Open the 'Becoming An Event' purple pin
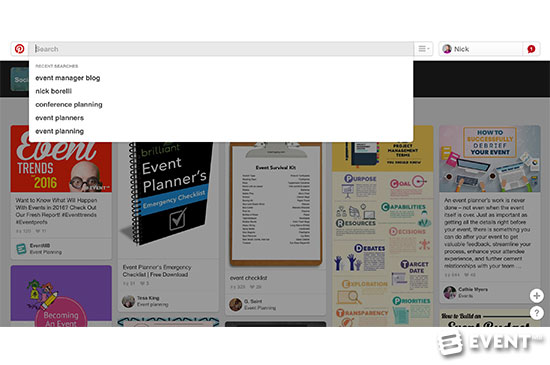Screen dimensions: 550x365 [61, 296]
